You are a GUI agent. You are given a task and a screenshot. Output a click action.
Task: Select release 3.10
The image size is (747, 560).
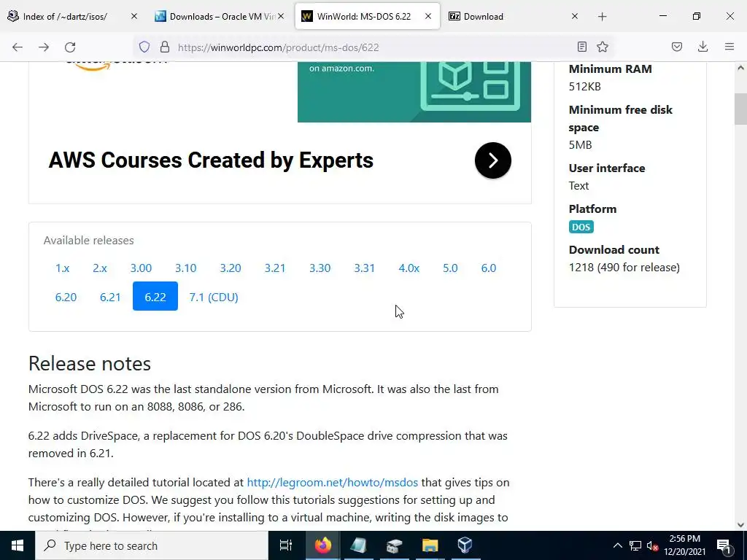click(x=186, y=268)
